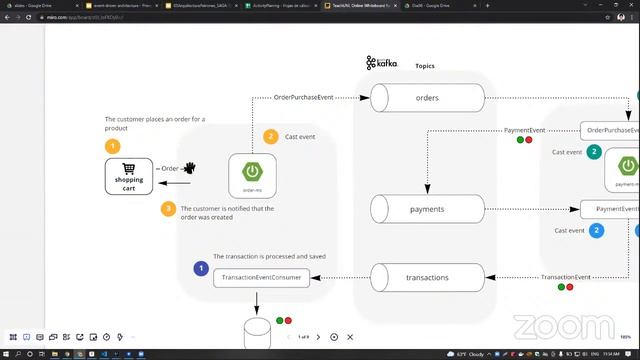
Task: Switch to the Online Whiteboard tab
Action: [x=360, y=6]
